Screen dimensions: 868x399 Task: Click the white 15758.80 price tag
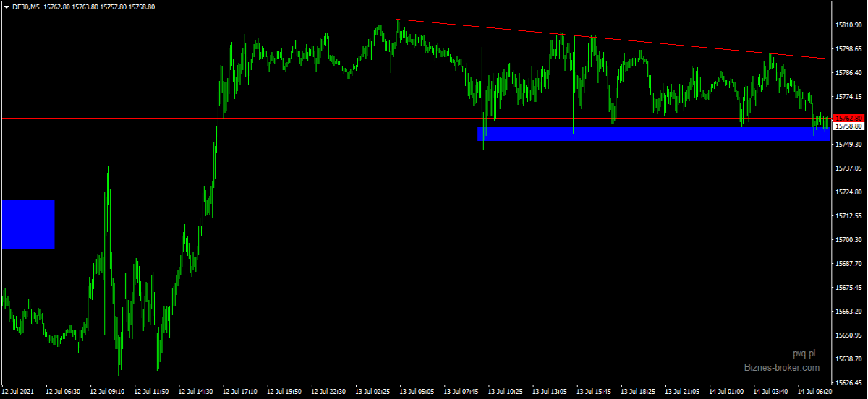848,126
